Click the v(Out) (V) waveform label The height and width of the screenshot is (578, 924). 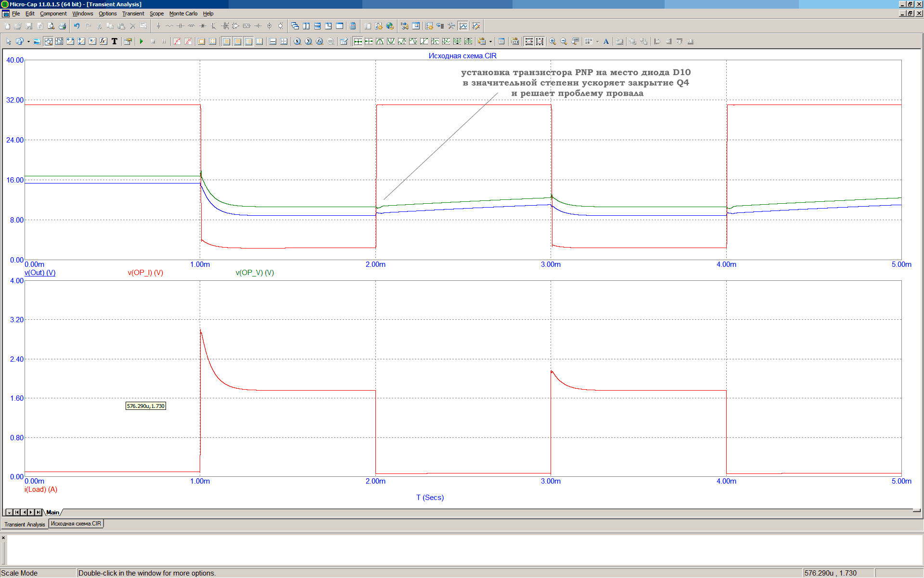point(40,273)
